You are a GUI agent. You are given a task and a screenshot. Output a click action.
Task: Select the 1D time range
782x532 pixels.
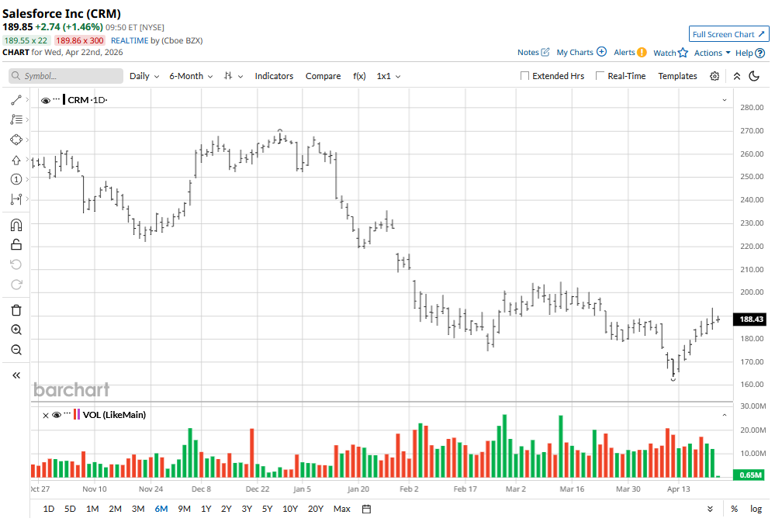[x=48, y=509]
